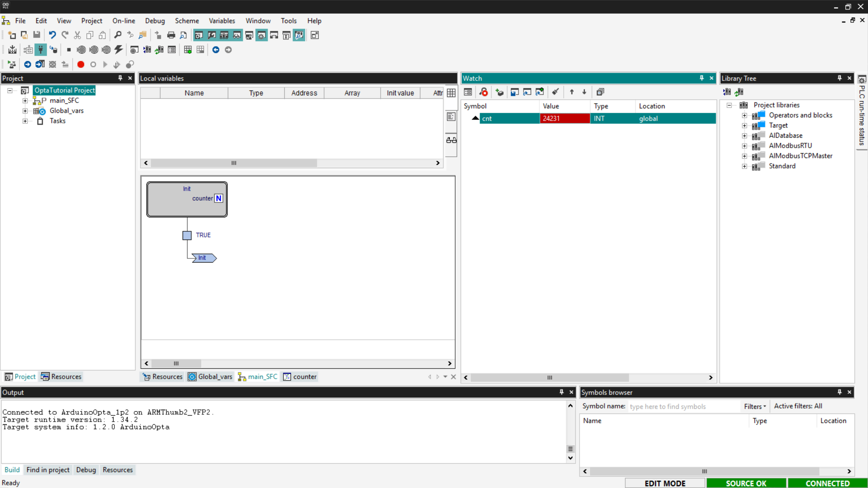The height and width of the screenshot is (488, 868).
Task: Click the red breakpoint circle icon
Action: pyautogui.click(x=80, y=65)
